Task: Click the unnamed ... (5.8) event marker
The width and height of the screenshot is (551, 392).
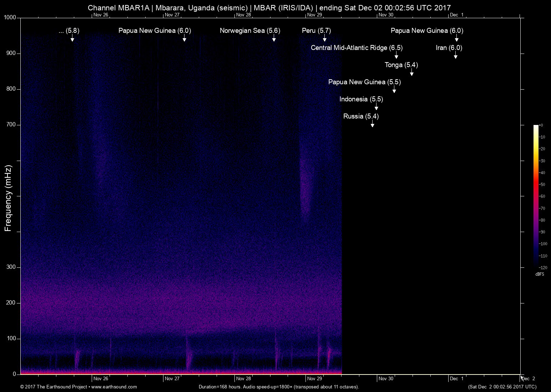Action: 72,39
